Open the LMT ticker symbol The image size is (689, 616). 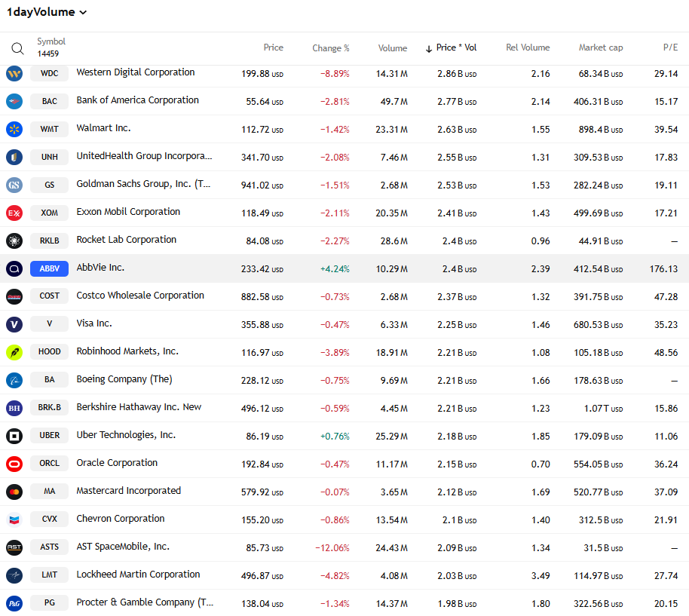pyautogui.click(x=49, y=575)
